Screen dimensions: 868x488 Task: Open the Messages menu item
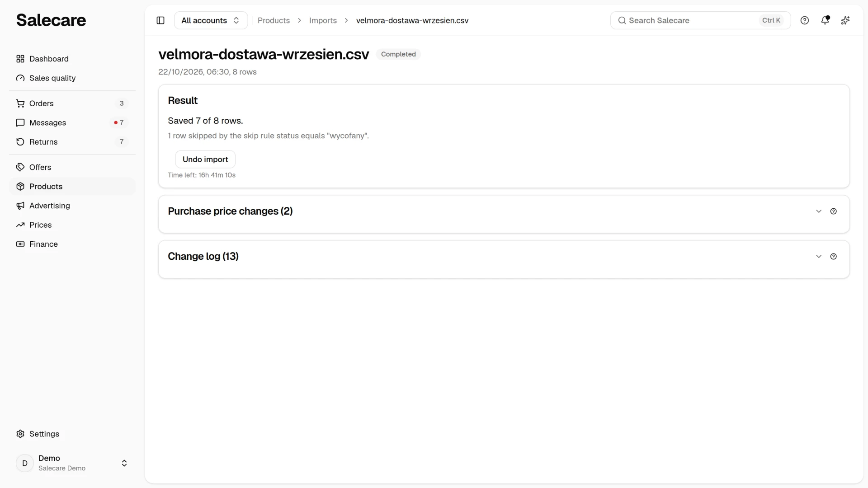point(72,123)
